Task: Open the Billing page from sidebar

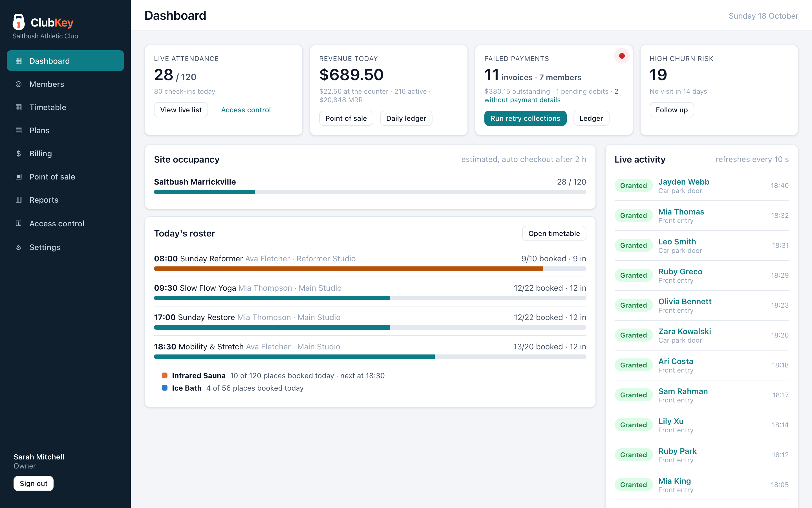Action: [65, 154]
